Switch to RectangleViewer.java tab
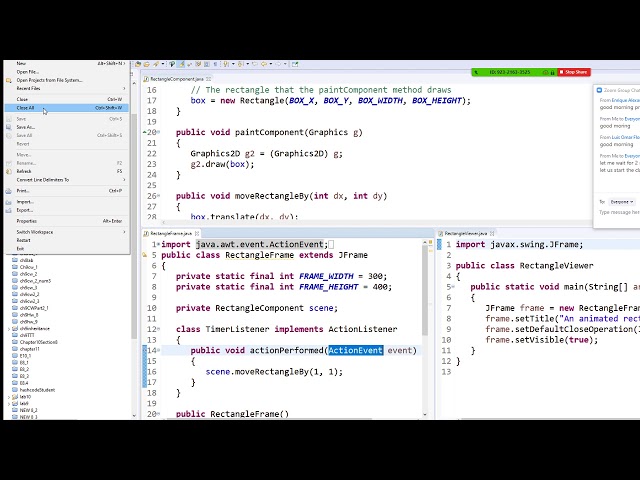Image resolution: width=640 pixels, height=480 pixels. (465, 233)
